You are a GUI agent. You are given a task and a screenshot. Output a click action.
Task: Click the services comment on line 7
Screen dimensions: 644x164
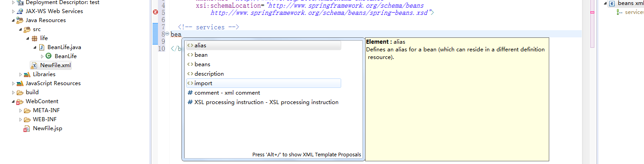(208, 27)
